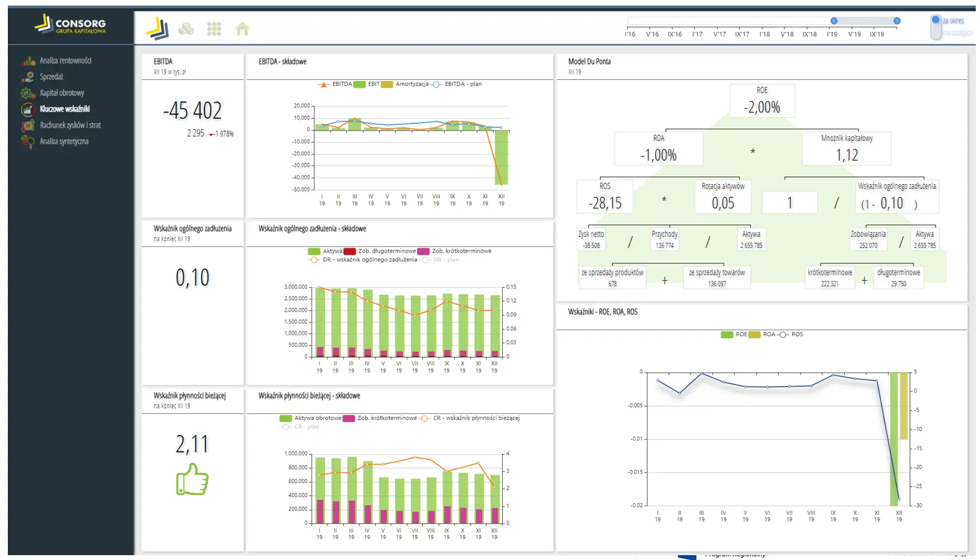Enable hidden DR - plan legend entry
Screen dimensions: 980x560
pos(440,260)
